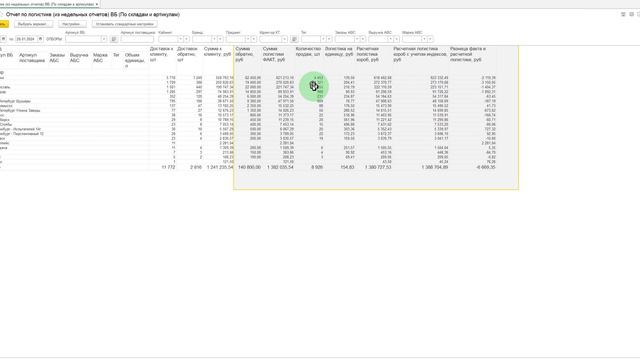Expand the Предмет filter dropdown arrow
Image resolution: width=640 pixels, height=360 pixels.
click(x=248, y=39)
